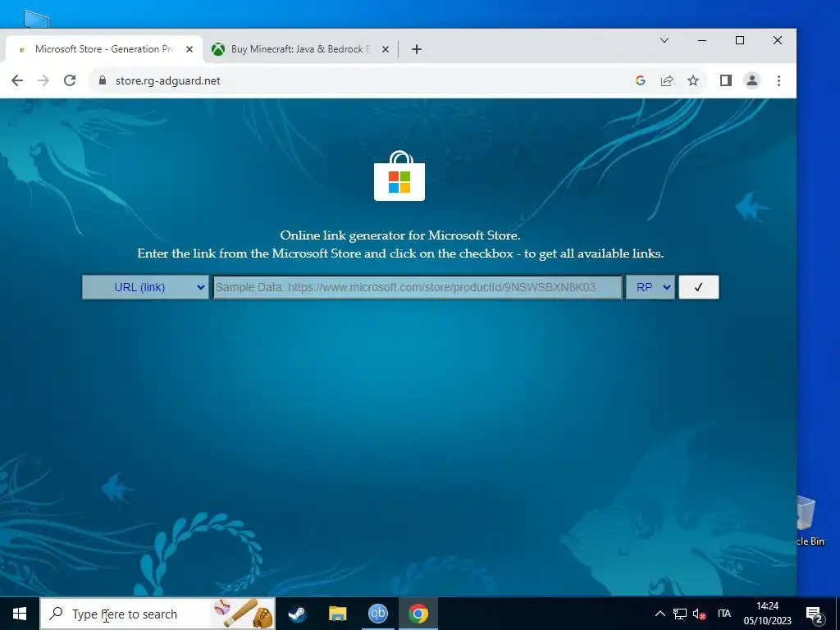Image resolution: width=840 pixels, height=630 pixels.
Task: Go back to the previous page
Action: (17, 80)
